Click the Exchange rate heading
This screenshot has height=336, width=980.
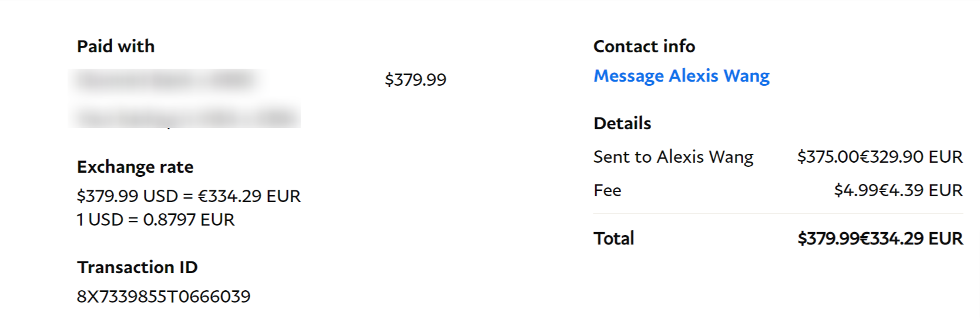point(135,167)
